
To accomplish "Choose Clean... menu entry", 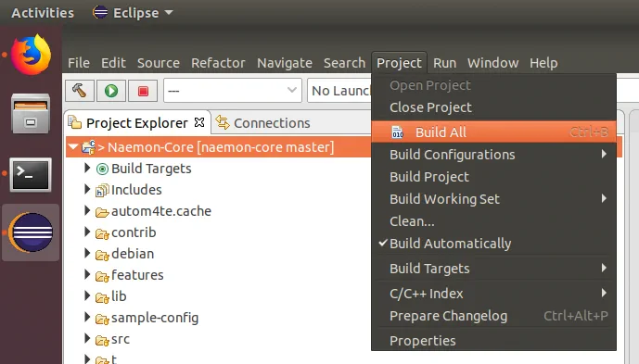I will 493,221.
